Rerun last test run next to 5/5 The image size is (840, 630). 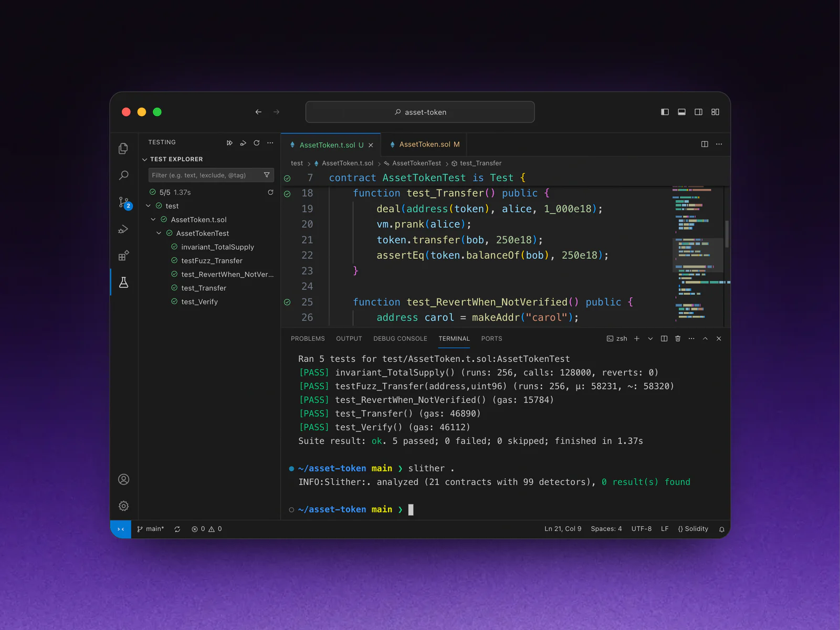pyautogui.click(x=270, y=192)
